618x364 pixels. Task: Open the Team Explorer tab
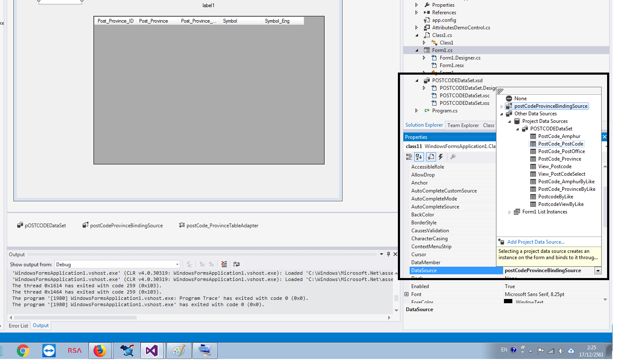463,125
